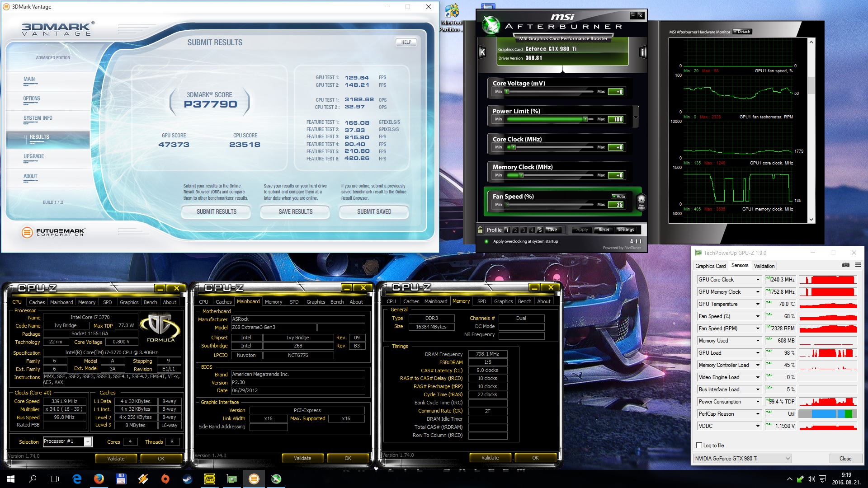This screenshot has width=868, height=488.
Task: Launch Steam from the taskbar
Action: [x=187, y=479]
